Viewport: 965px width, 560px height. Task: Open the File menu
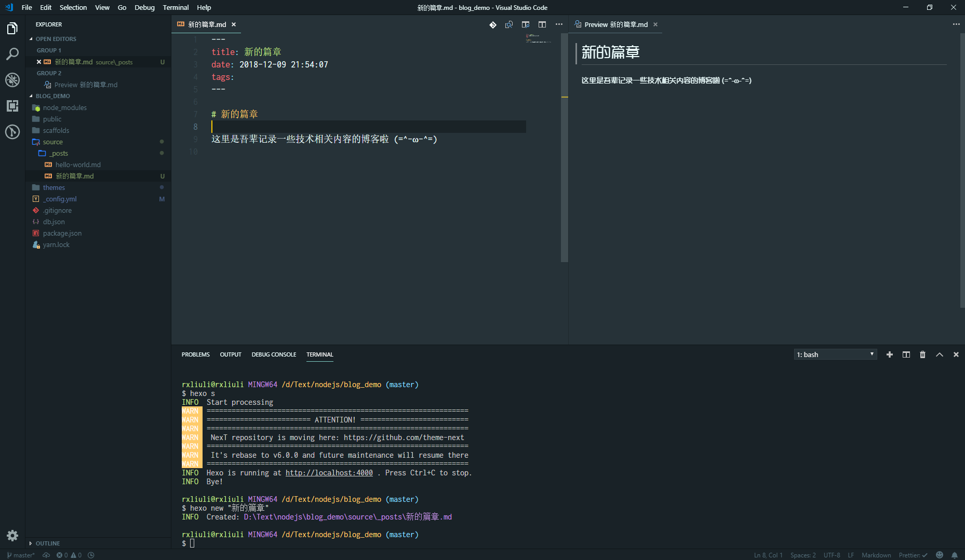[27, 7]
